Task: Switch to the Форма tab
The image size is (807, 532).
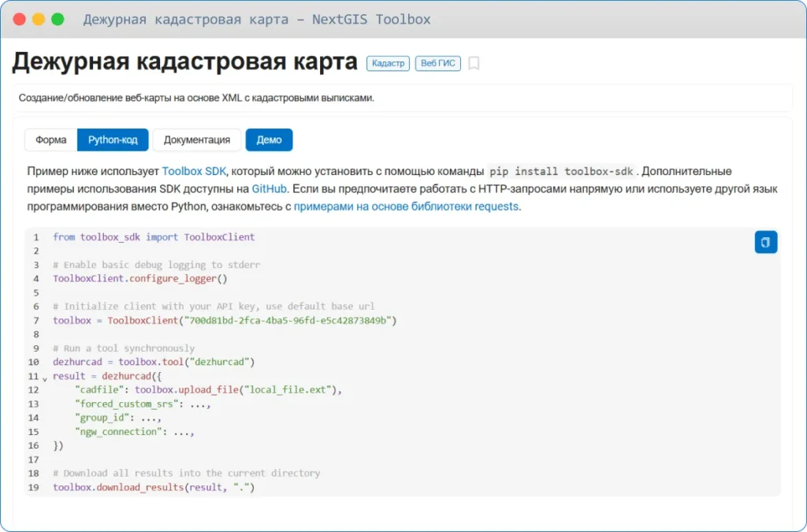Action: (x=50, y=140)
